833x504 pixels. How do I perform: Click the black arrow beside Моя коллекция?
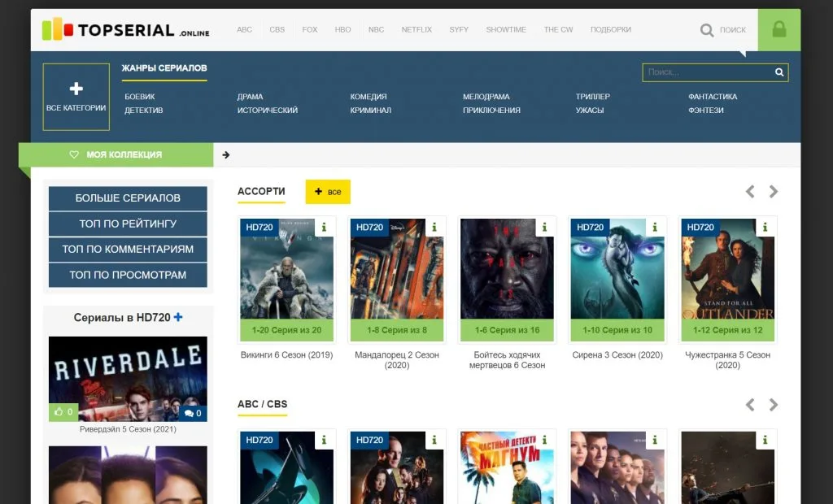[226, 154]
